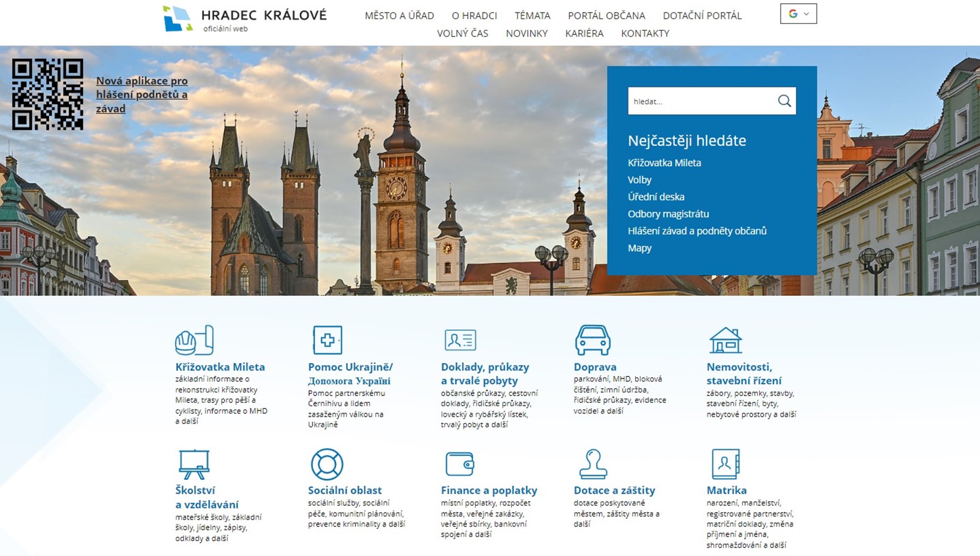Click the address book icon for Matrika
This screenshot has width=980, height=556.
point(725,464)
